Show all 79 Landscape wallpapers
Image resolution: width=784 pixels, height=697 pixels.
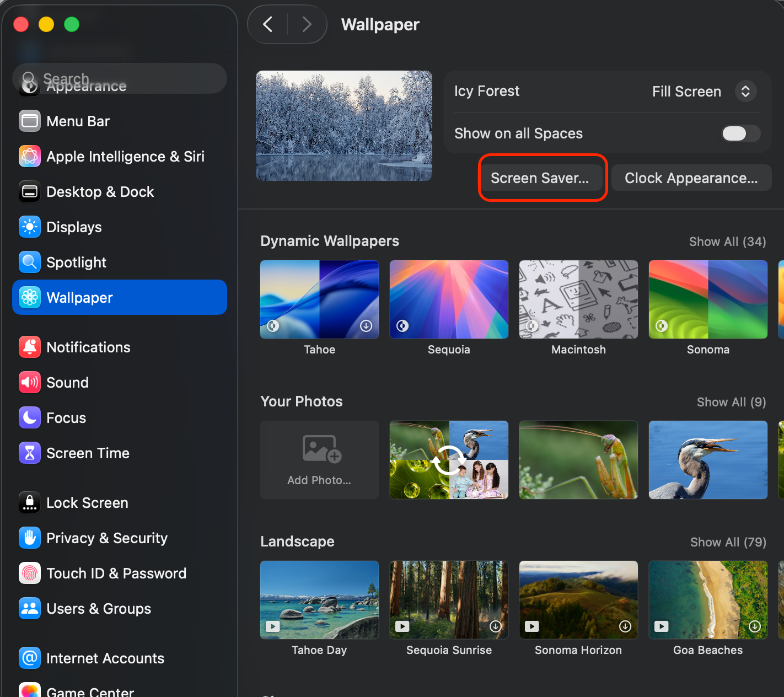(728, 542)
